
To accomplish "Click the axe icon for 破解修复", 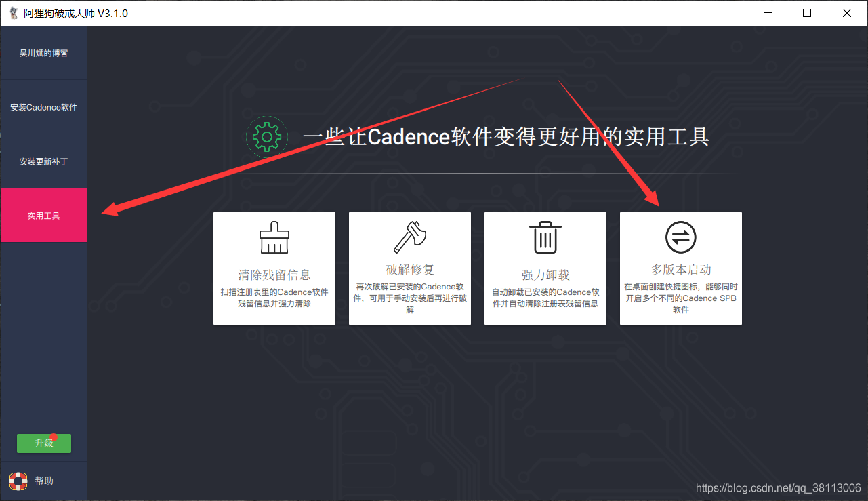I will 409,237.
